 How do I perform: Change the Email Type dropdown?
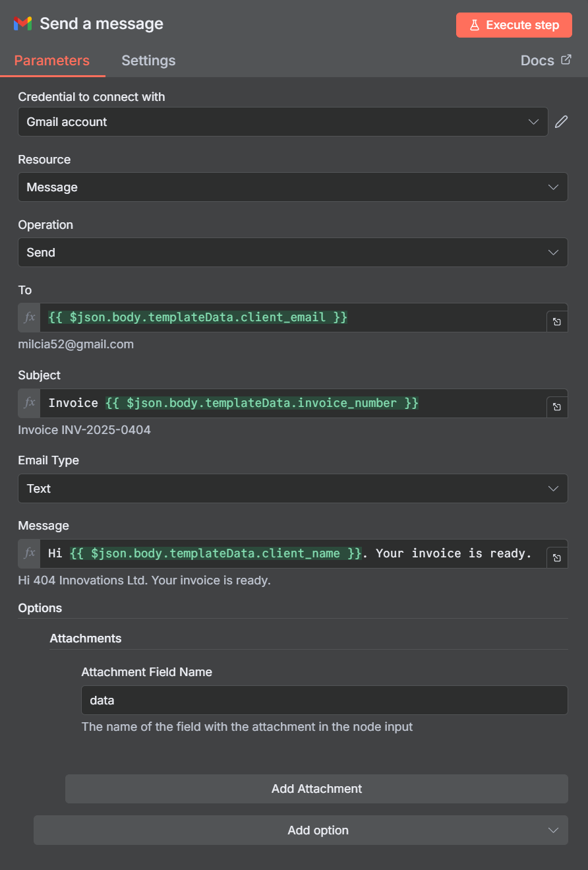293,488
